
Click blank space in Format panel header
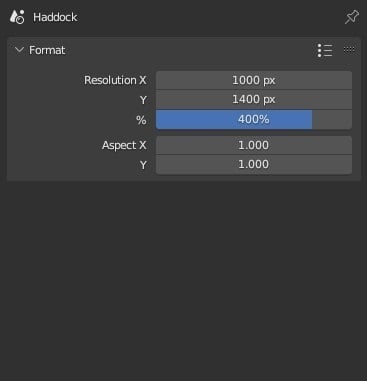tap(190, 50)
